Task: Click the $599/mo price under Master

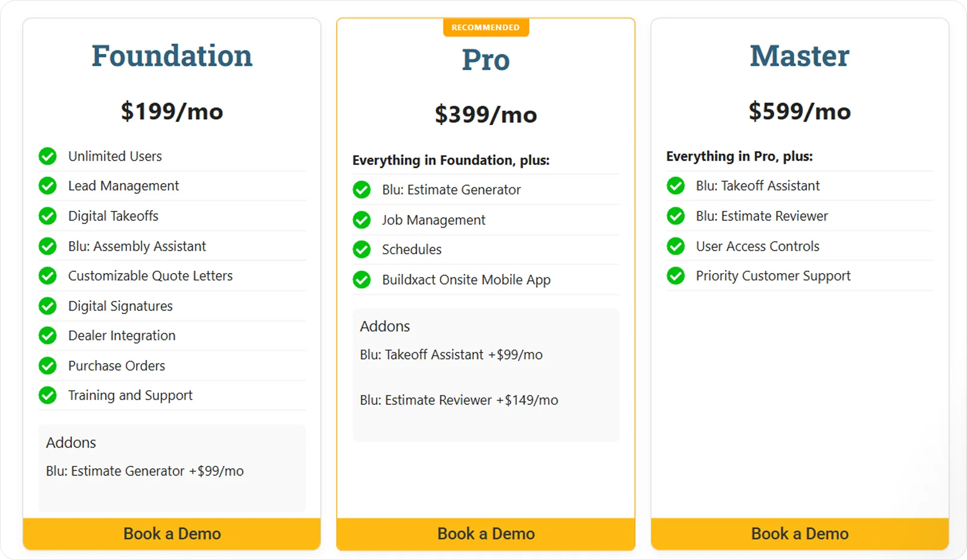Action: [x=799, y=111]
